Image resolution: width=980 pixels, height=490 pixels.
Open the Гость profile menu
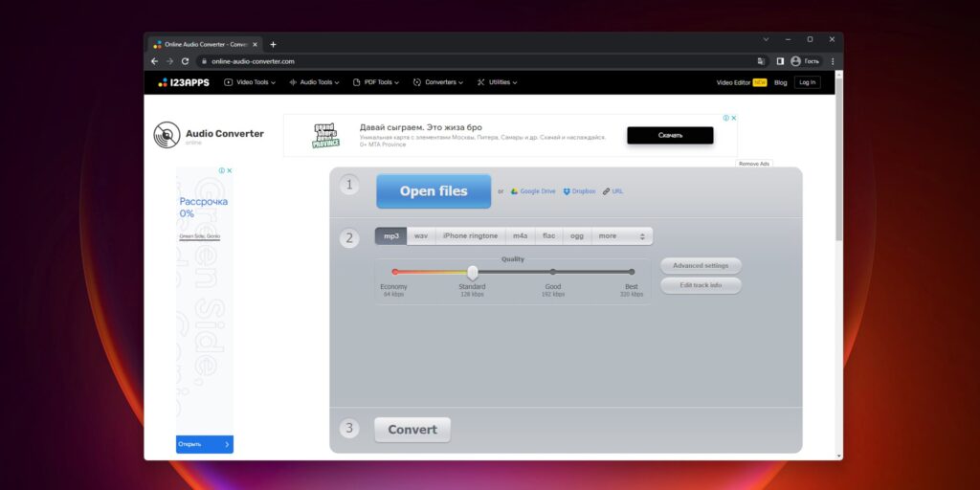(805, 61)
